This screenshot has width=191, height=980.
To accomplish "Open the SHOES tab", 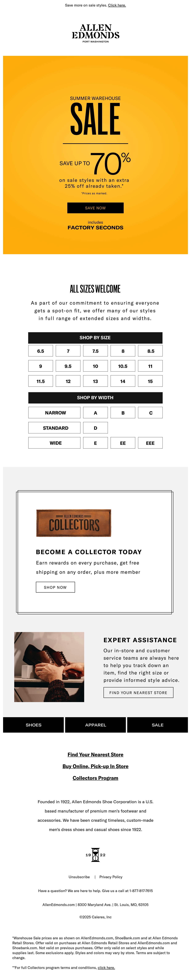I will tap(33, 725).
